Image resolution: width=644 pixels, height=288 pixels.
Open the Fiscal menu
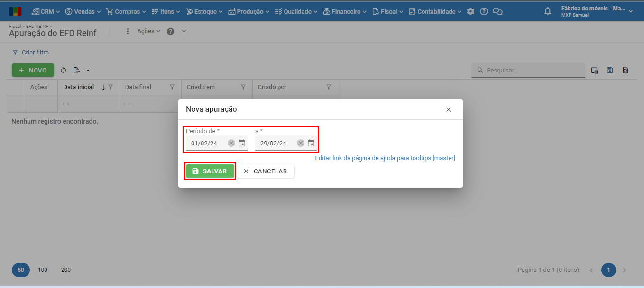pyautogui.click(x=388, y=11)
